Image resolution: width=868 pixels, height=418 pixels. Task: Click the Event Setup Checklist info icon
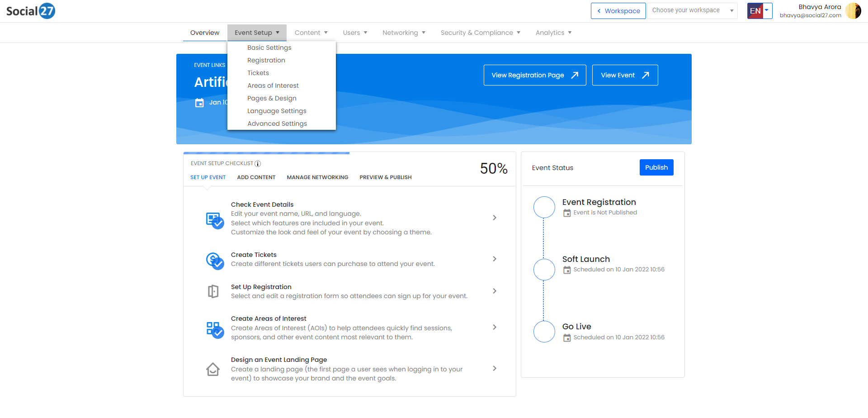(258, 164)
